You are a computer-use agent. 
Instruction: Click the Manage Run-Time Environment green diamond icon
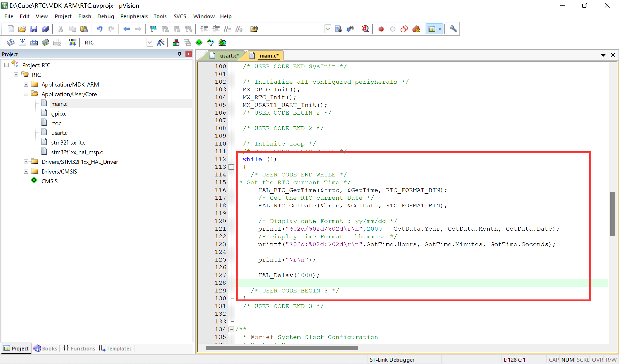coord(199,43)
